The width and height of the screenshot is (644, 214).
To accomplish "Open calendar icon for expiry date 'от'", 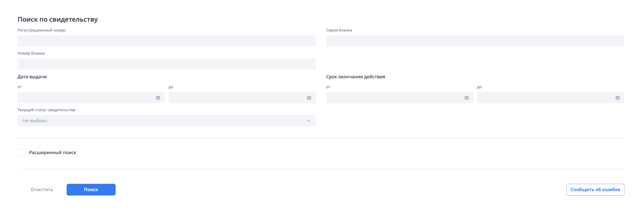I will click(466, 98).
